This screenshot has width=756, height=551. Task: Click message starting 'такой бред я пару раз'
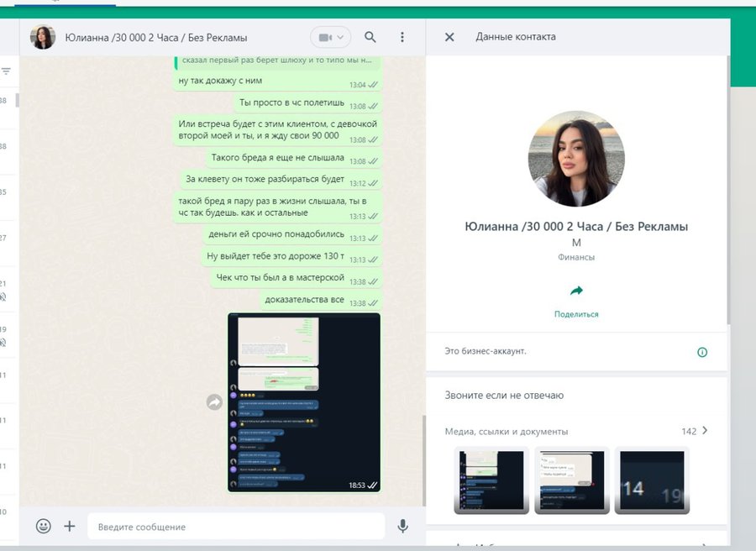click(x=277, y=207)
